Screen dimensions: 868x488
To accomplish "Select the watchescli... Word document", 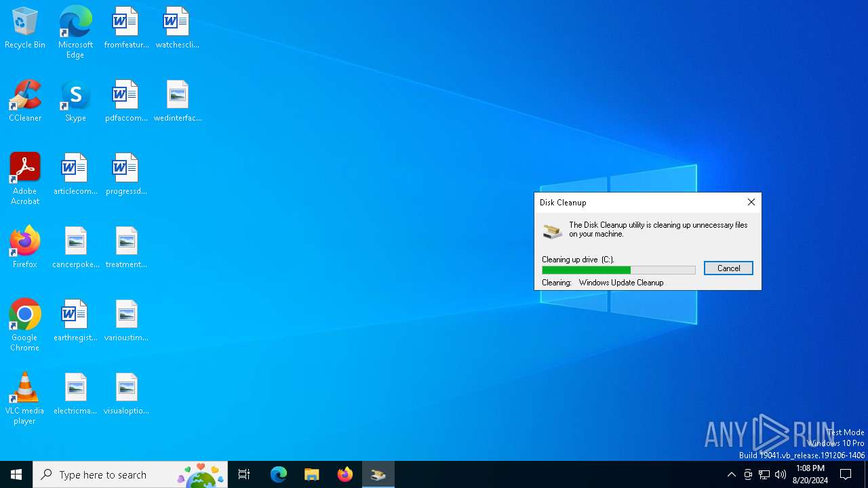I will (177, 28).
